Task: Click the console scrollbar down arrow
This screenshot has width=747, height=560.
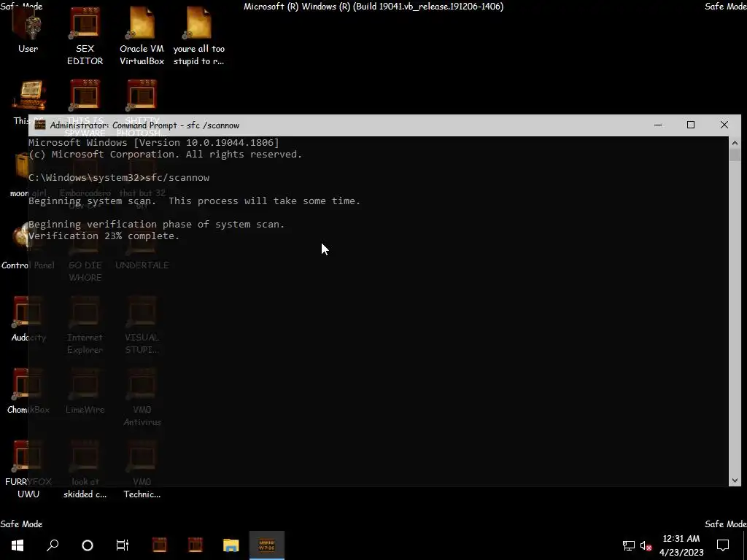Action: (x=735, y=481)
